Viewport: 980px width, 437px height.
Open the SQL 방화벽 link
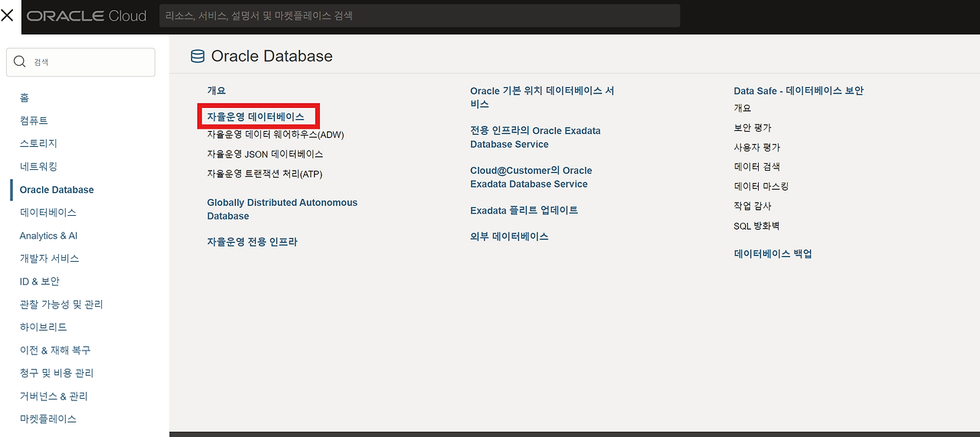756,226
